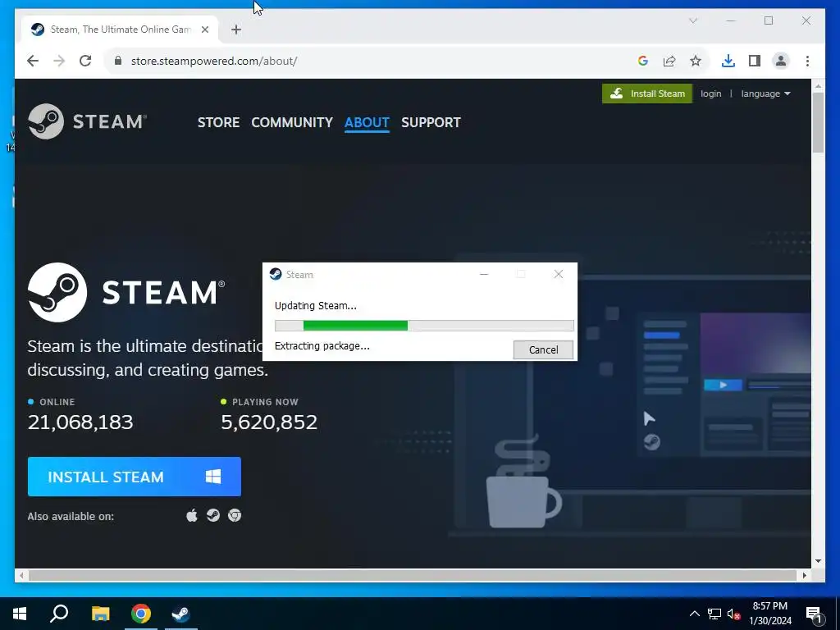840x630 pixels.
Task: Toggle Chrome side panel
Action: point(755,61)
